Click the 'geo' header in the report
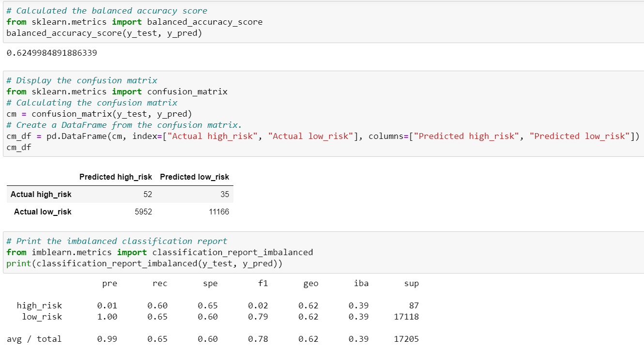This screenshot has height=350, width=644. pyautogui.click(x=311, y=284)
